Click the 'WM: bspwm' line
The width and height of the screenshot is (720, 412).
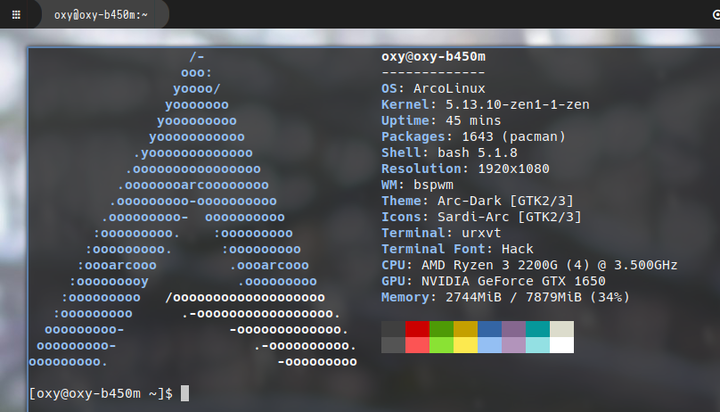point(417,185)
